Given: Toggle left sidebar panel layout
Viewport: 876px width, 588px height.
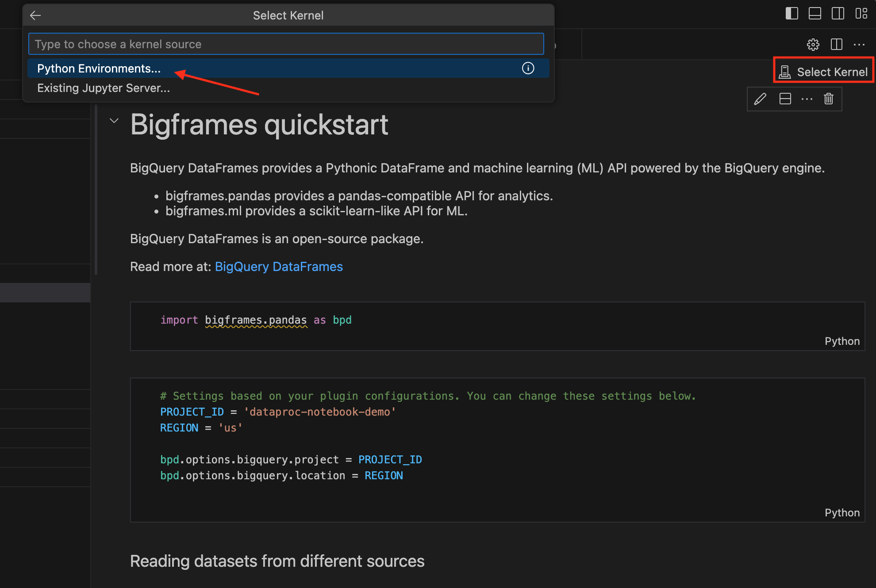Looking at the screenshot, I should 792,12.
